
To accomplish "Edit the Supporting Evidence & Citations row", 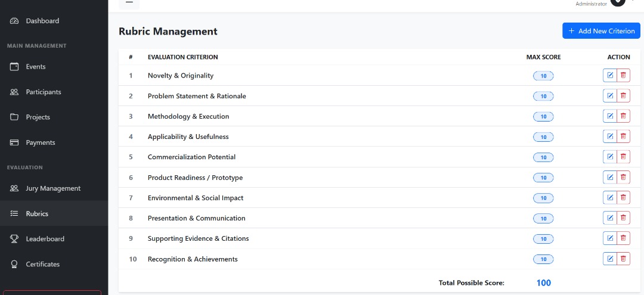I will point(609,238).
